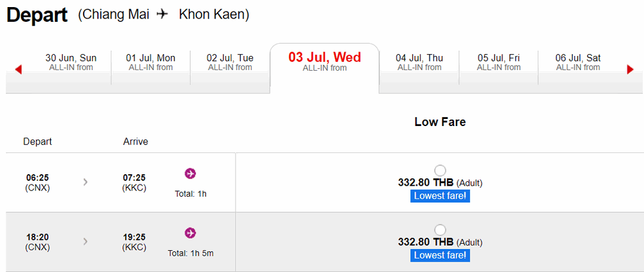Click airline icon for 18:20 flight

190,232
